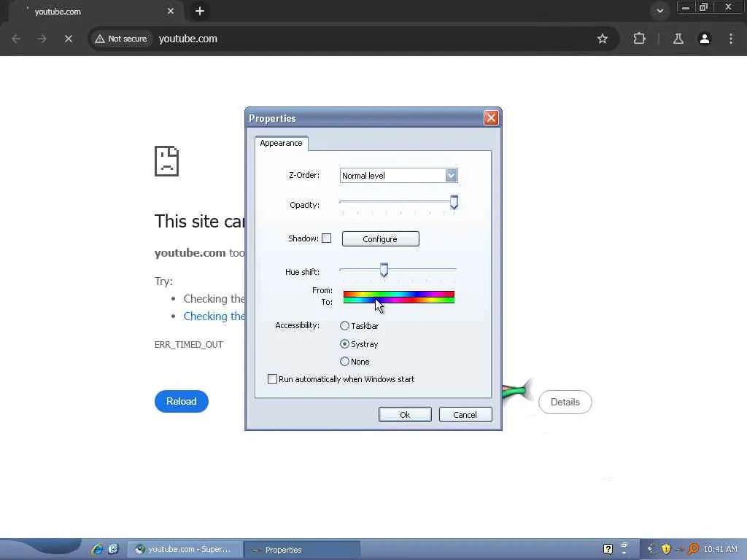Click the ERR_TIMED_OUT error code text
The width and height of the screenshot is (747, 560).
pos(189,344)
